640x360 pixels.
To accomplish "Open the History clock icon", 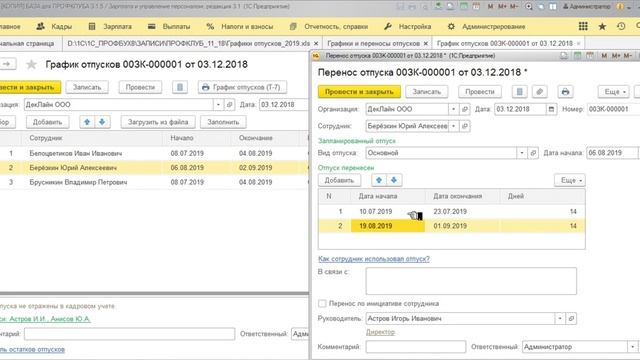I will (x=621, y=27).
